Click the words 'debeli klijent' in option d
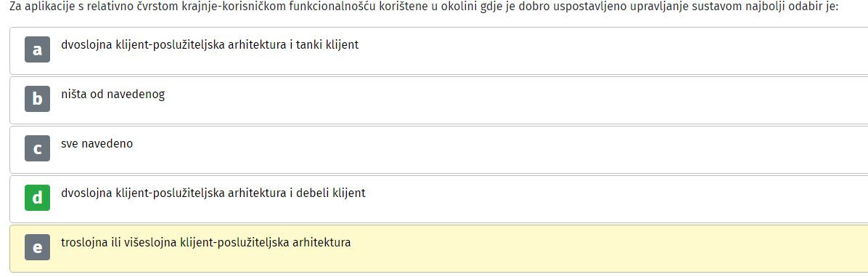 (331, 193)
